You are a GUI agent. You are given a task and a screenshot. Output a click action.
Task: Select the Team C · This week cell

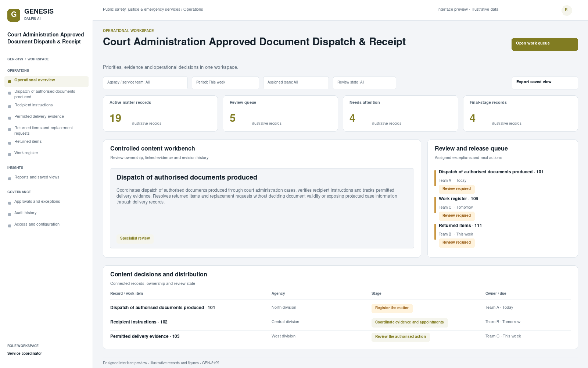(x=503, y=336)
